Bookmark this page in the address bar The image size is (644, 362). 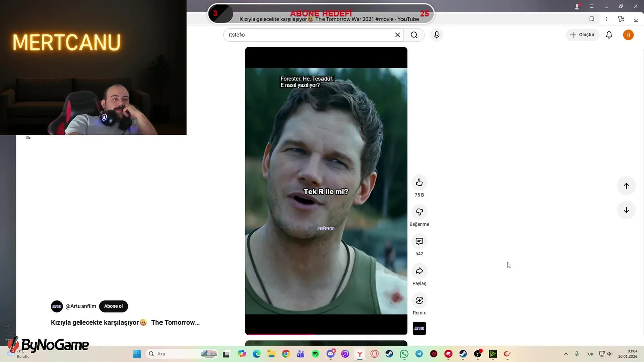point(592,19)
